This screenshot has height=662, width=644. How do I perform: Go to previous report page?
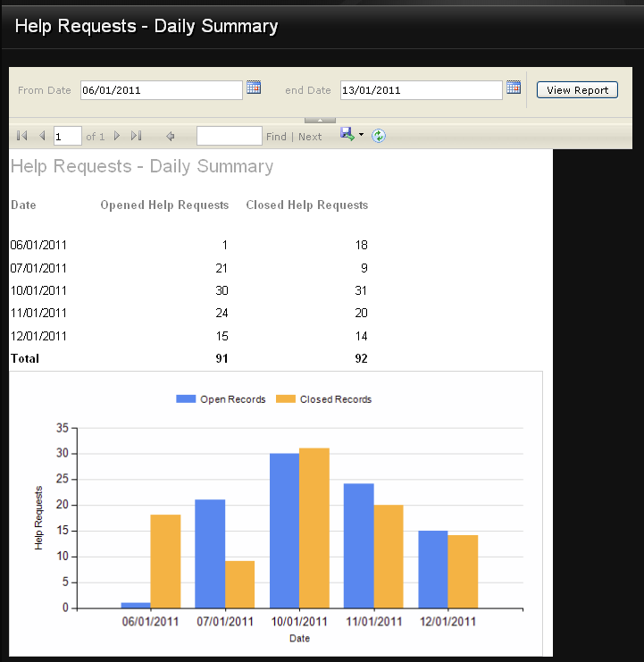tap(41, 136)
